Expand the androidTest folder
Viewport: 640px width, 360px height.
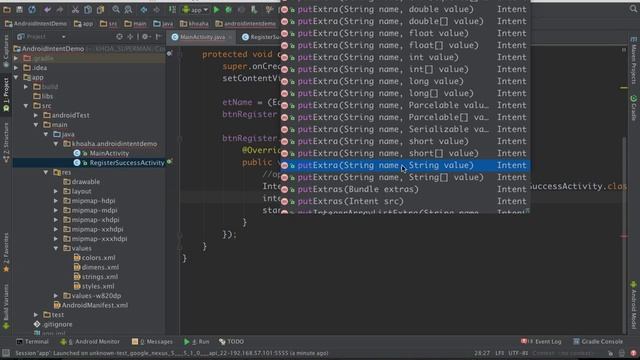pos(36,115)
